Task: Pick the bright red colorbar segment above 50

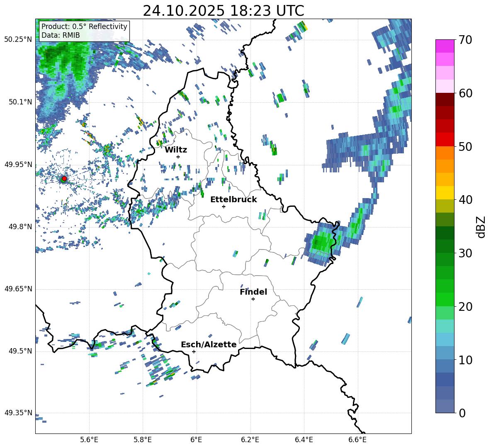Action: click(x=445, y=139)
